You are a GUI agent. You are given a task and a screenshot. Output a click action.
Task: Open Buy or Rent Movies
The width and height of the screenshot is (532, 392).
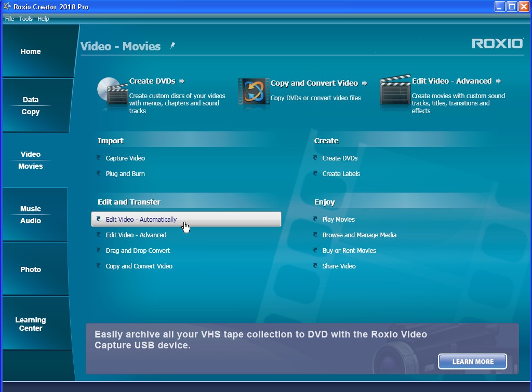click(x=349, y=251)
